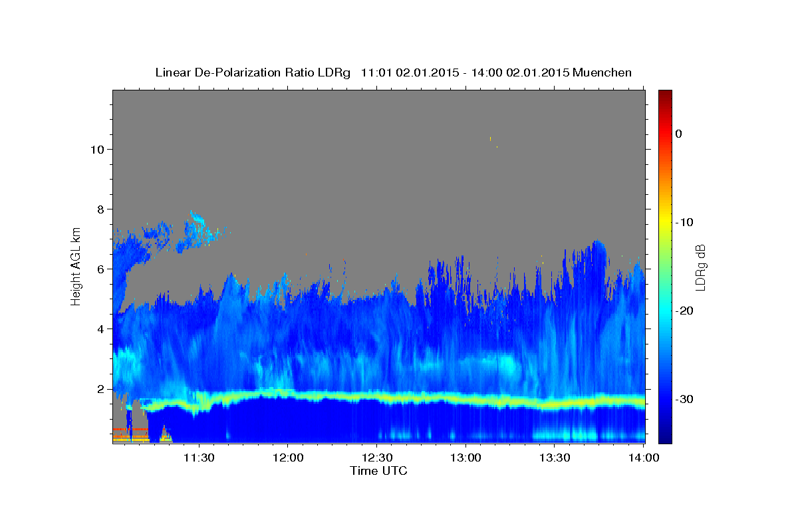Click the 13:00 time axis label
The width and height of the screenshot is (798, 532).
coord(465,458)
